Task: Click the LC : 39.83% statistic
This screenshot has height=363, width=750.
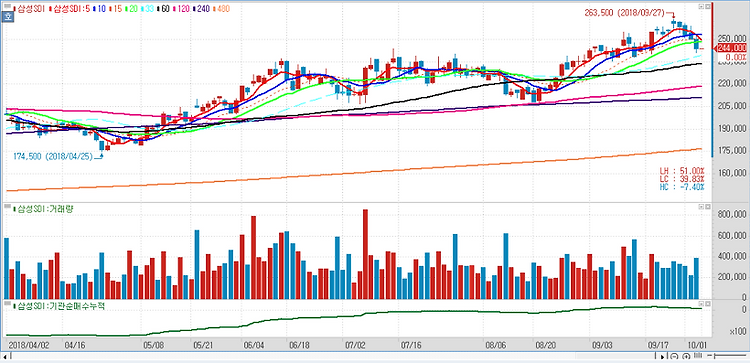Action: coord(682,179)
